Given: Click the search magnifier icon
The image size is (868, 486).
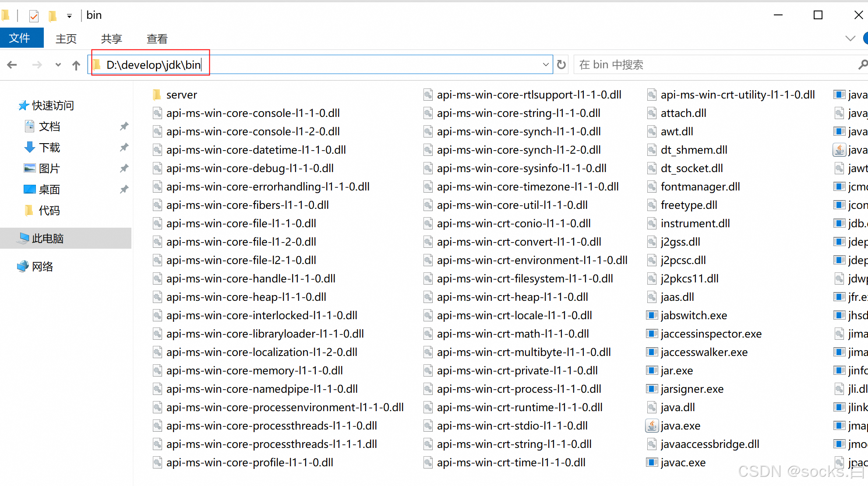Looking at the screenshot, I should pos(862,65).
